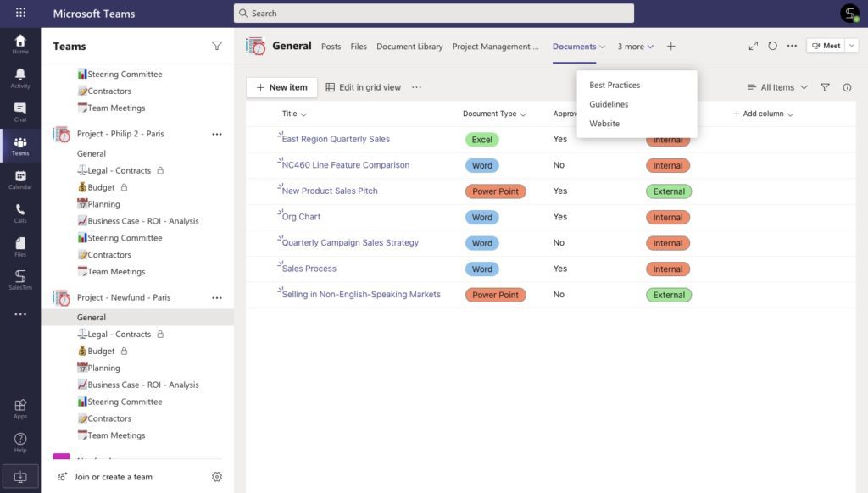Open Quarterly Campaign Sales Strategy item
The height and width of the screenshot is (493, 868).
[350, 242]
